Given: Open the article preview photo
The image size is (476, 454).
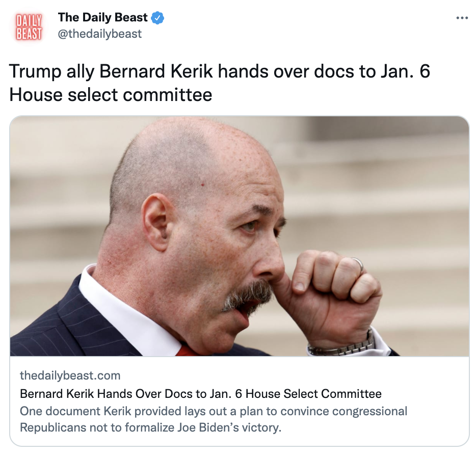Looking at the screenshot, I should [x=240, y=236].
